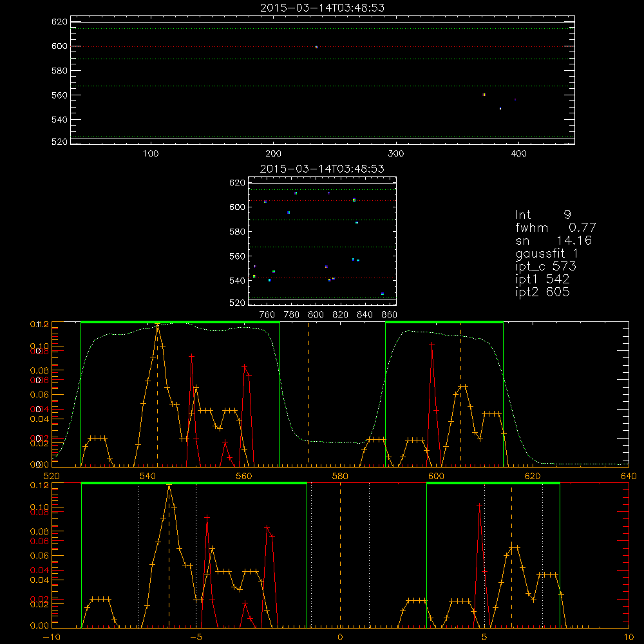Click the data point on top plot's red line

point(317,47)
